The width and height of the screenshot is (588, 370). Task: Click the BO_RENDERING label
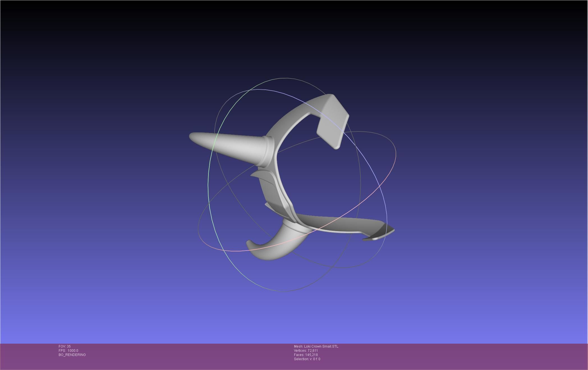tap(72, 355)
